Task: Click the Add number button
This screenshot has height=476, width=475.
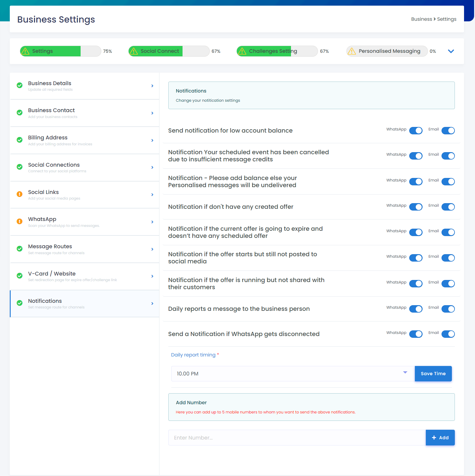Action: tap(440, 438)
